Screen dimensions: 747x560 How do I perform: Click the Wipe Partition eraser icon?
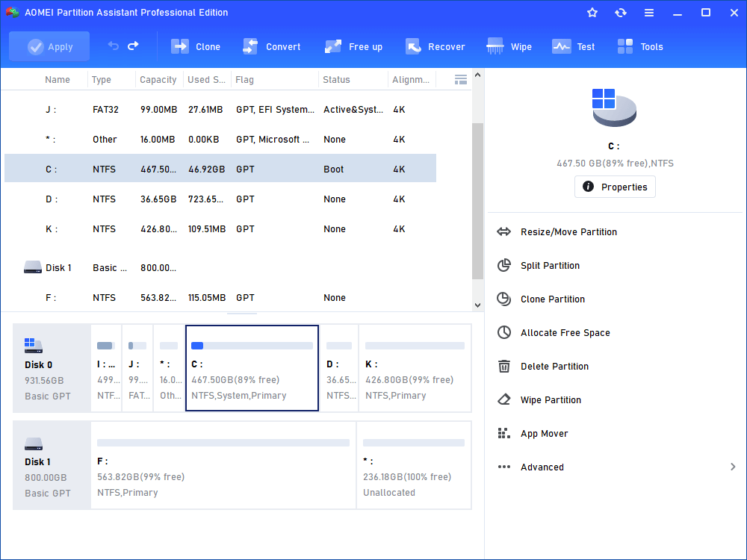pos(503,399)
